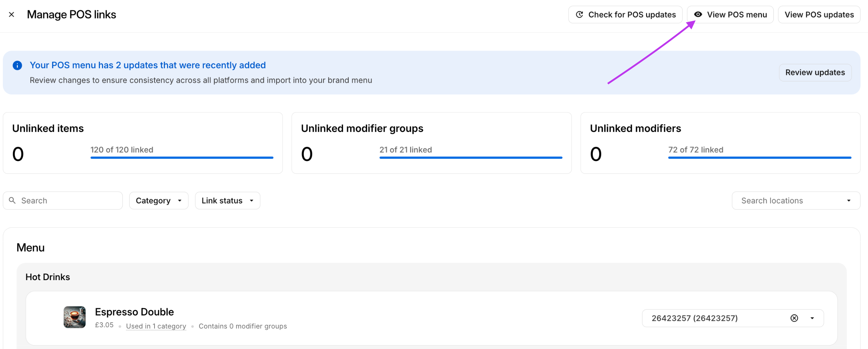This screenshot has width=868, height=349.
Task: Click the '120 of 120 linked' text
Action: tap(122, 150)
